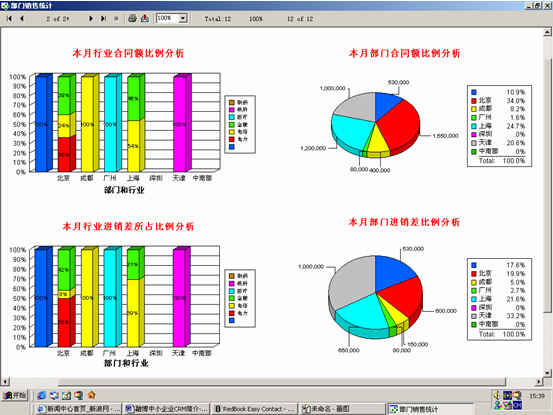This screenshot has height=415, width=553.
Task: Go to the previous report page
Action: pos(22,19)
